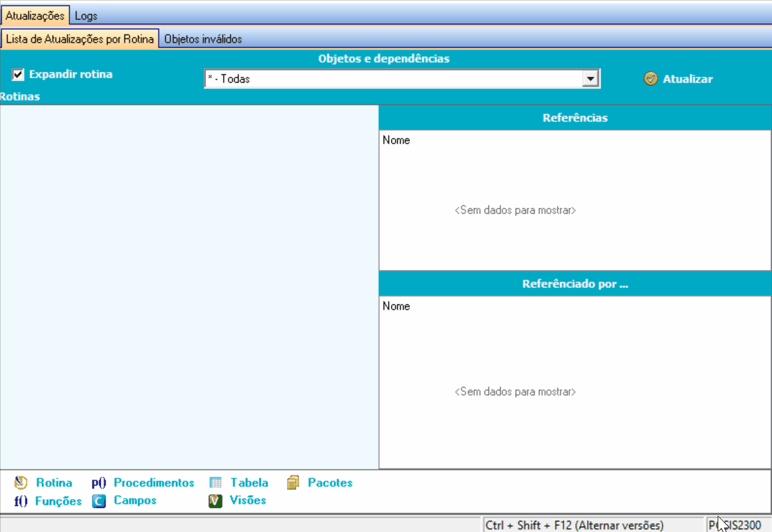This screenshot has width=772, height=532.
Task: Click the Funções legend label
Action: tap(58, 501)
